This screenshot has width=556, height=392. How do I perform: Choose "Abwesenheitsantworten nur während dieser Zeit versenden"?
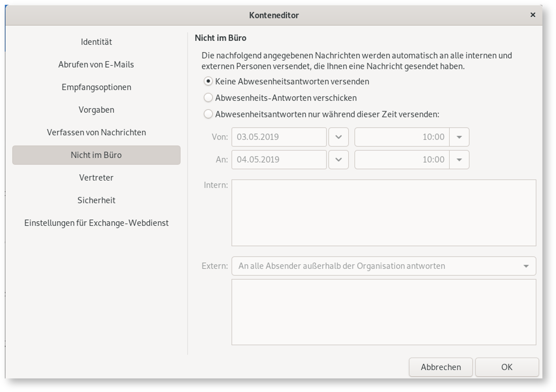point(208,114)
